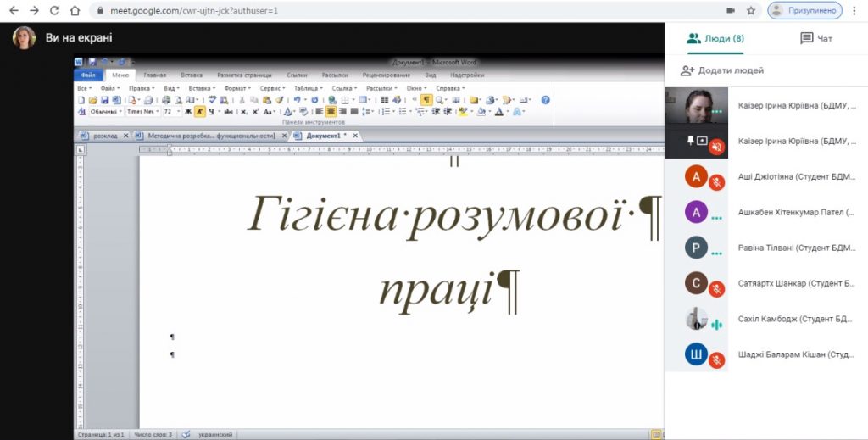Click the pin icon on presentation tile
Image resolution: width=868 pixels, height=440 pixels.
pos(690,141)
